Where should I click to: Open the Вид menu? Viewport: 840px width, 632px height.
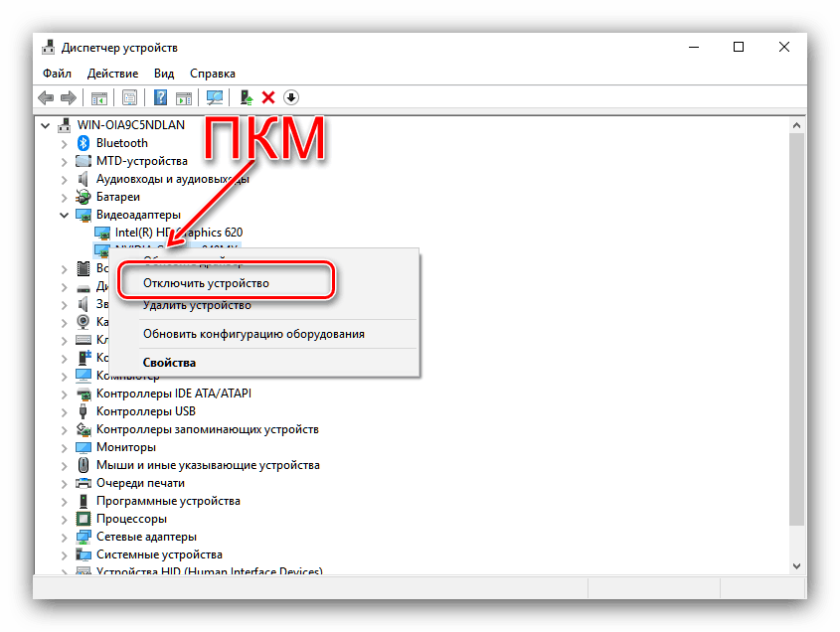164,74
